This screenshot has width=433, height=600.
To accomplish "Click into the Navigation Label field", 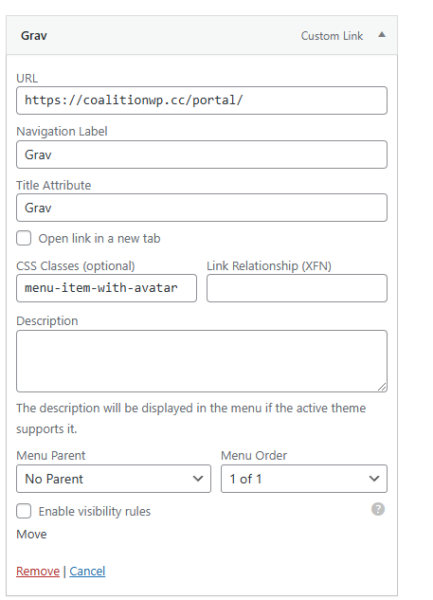I will 202,155.
